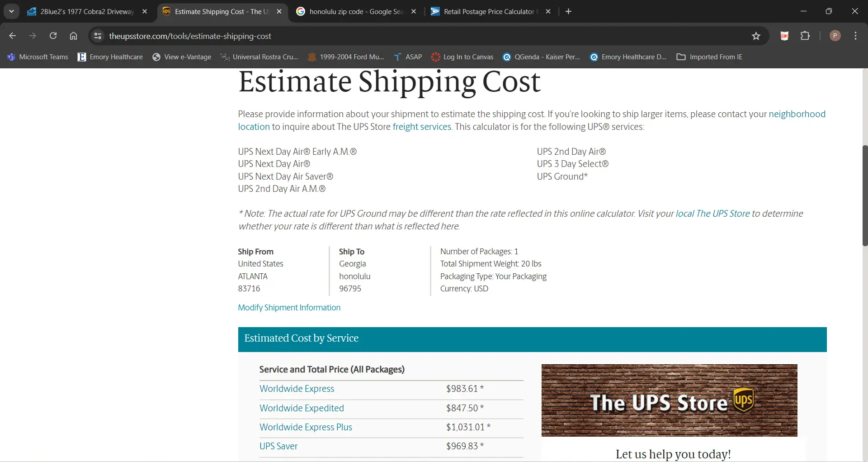Viewport: 868px width, 462px height.
Task: Reload the current page
Action: pos(53,36)
